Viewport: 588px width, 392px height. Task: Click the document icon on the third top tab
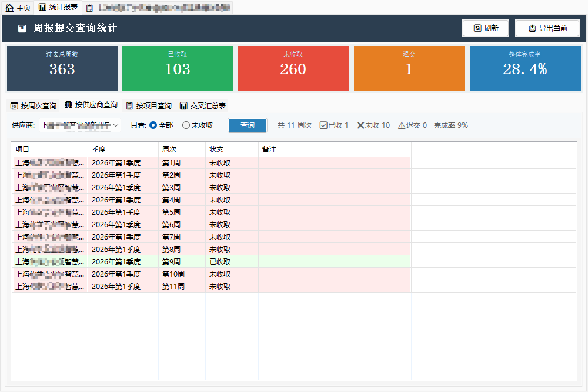click(x=89, y=8)
